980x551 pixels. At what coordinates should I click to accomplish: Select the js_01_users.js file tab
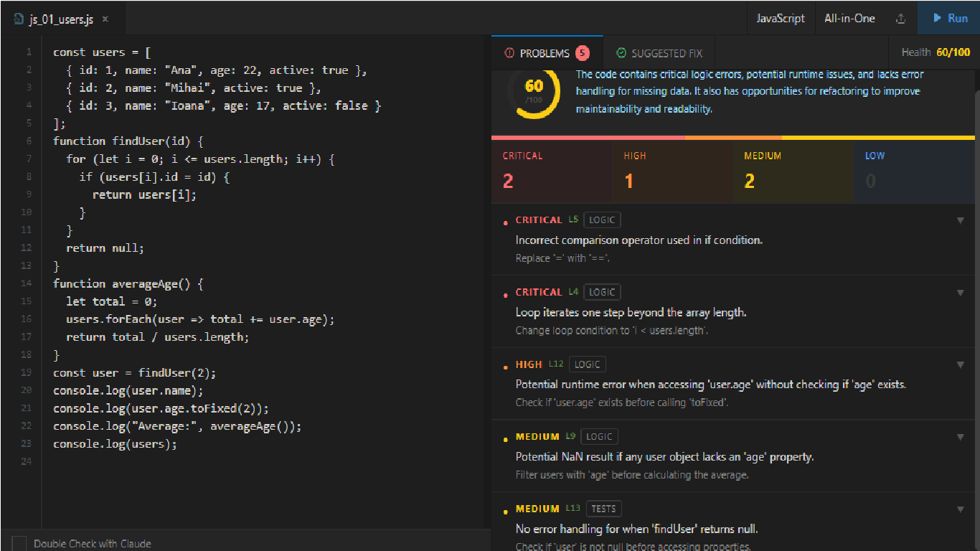[62, 19]
